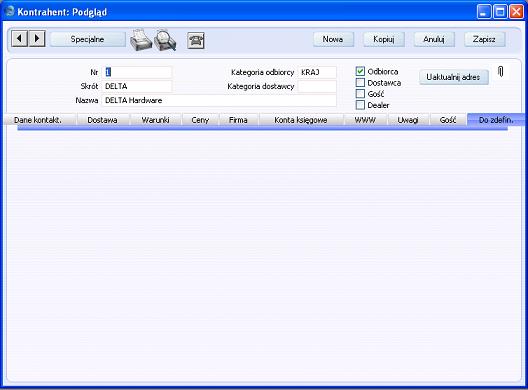Tick the Gość checkbox
Image resolution: width=528 pixels, height=390 pixels.
pyautogui.click(x=360, y=94)
